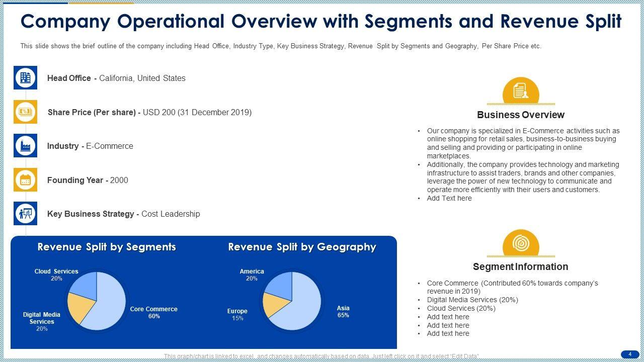644x362 pixels.
Task: Click the Share Price money icon
Action: [x=25, y=112]
